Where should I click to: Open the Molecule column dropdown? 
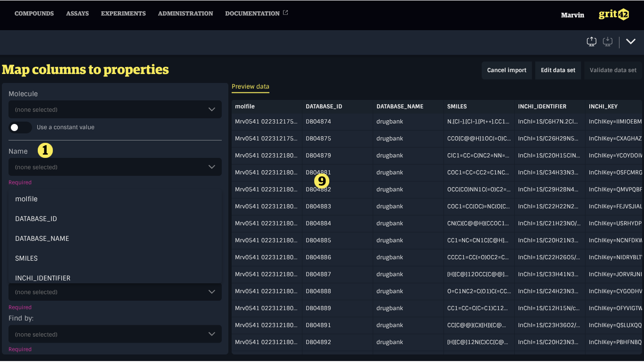pos(115,109)
